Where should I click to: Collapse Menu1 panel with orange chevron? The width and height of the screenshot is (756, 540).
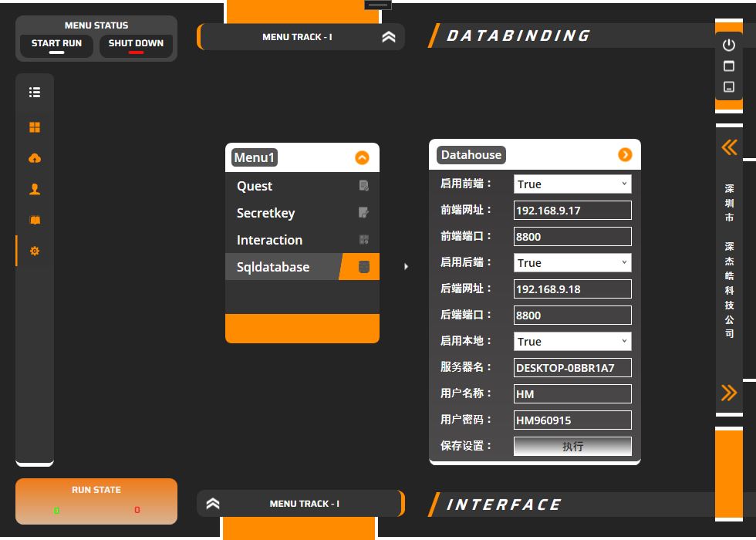pyautogui.click(x=362, y=158)
